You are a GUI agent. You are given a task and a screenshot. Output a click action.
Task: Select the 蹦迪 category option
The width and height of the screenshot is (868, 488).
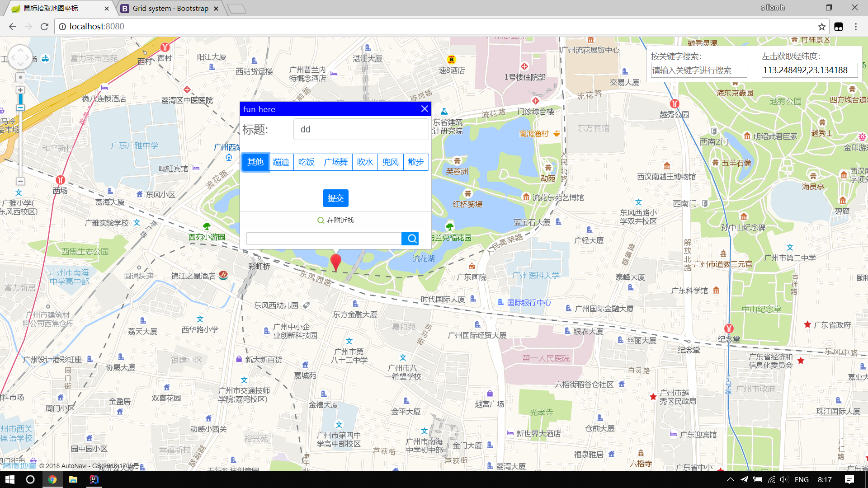[x=281, y=162]
